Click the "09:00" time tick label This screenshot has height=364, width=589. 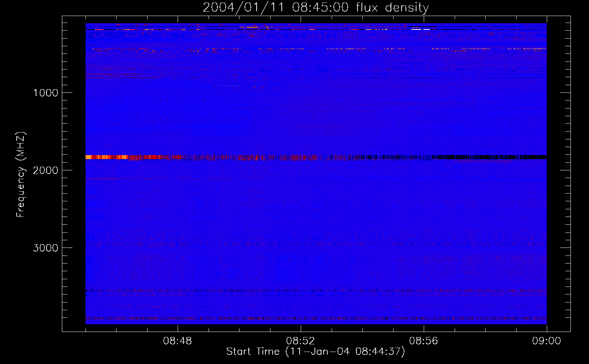pyautogui.click(x=546, y=341)
